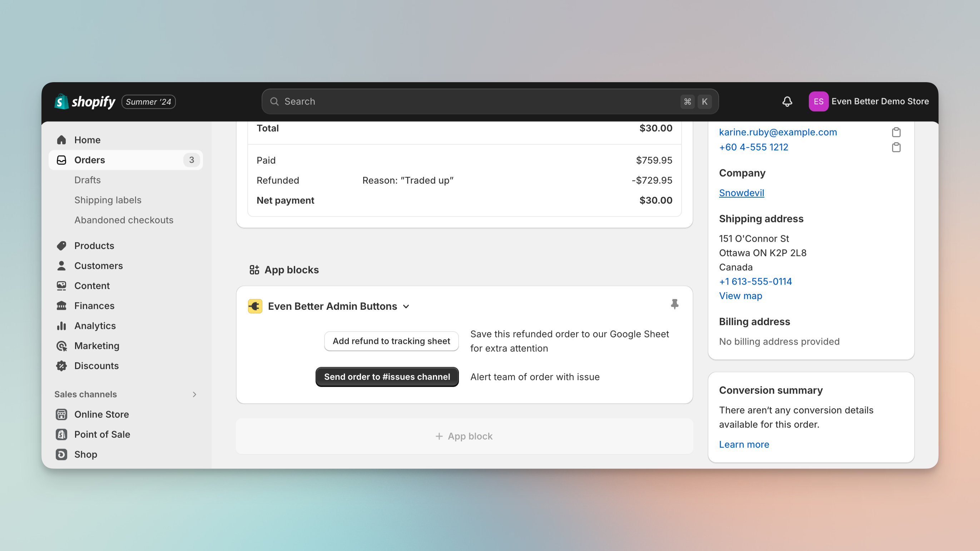Open the notifications bell
Viewport: 980px width, 551px height.
(x=787, y=101)
